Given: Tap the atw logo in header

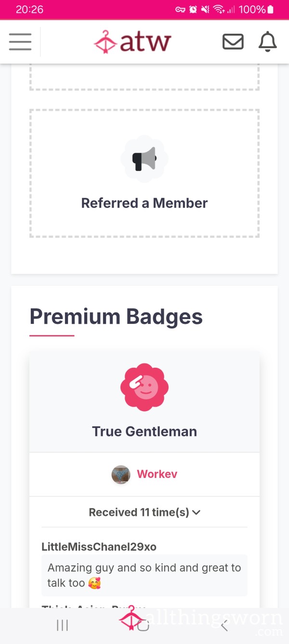Looking at the screenshot, I should pos(132,42).
